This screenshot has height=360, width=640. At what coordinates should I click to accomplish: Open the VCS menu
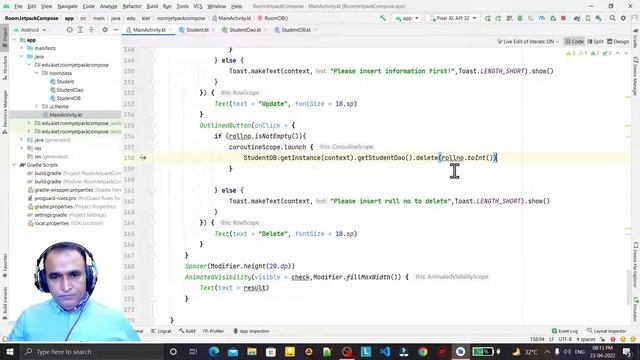pos(198,6)
